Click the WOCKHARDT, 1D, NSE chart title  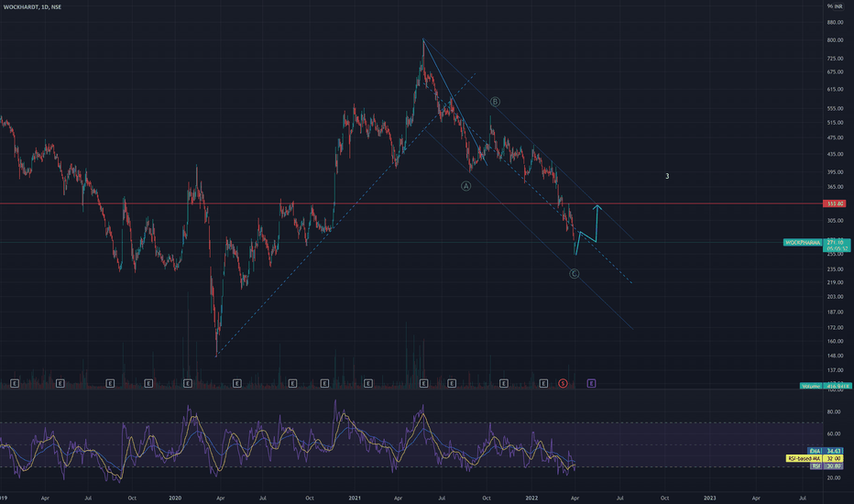pyautogui.click(x=33, y=7)
